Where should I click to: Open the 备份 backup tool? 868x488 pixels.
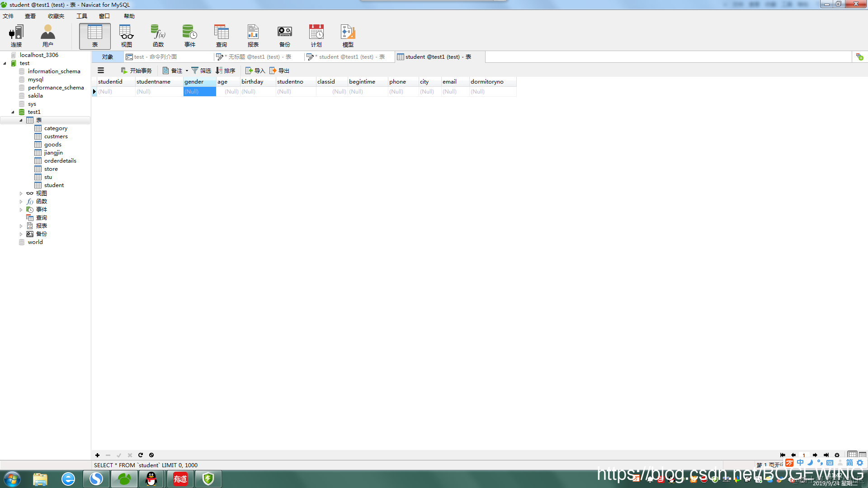coord(285,36)
